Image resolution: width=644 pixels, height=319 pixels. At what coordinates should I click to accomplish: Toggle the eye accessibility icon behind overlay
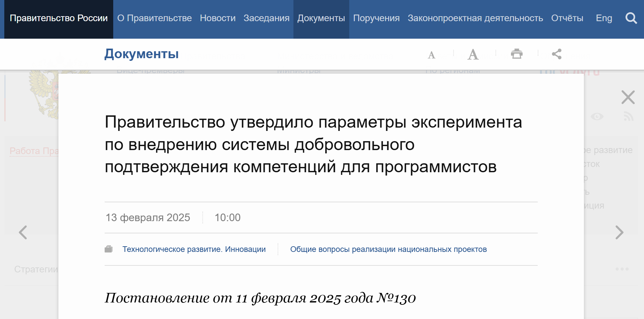[597, 117]
